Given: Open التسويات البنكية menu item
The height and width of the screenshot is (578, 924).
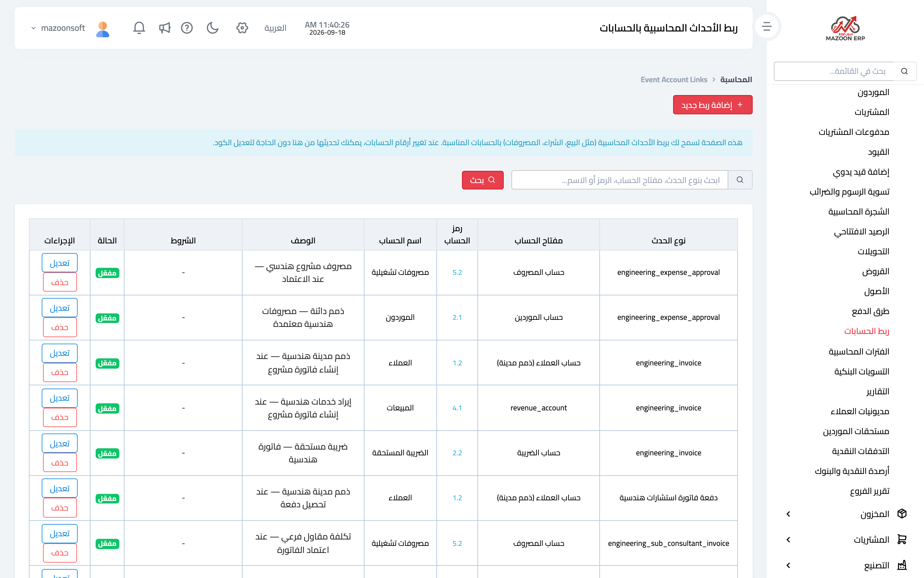Looking at the screenshot, I should 861,371.
